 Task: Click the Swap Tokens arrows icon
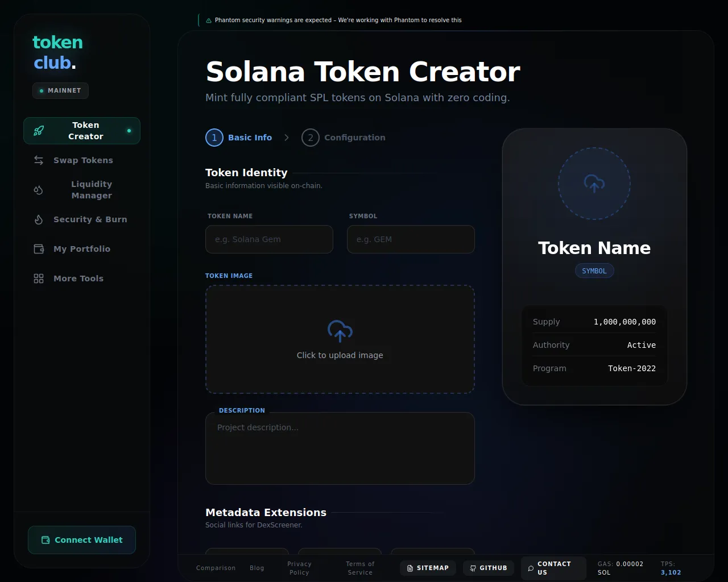coord(39,160)
